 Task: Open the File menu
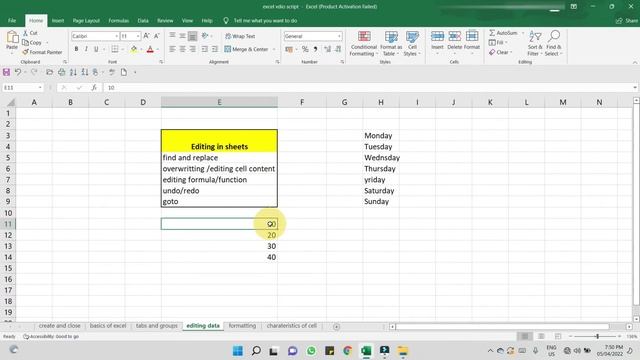(x=12, y=20)
